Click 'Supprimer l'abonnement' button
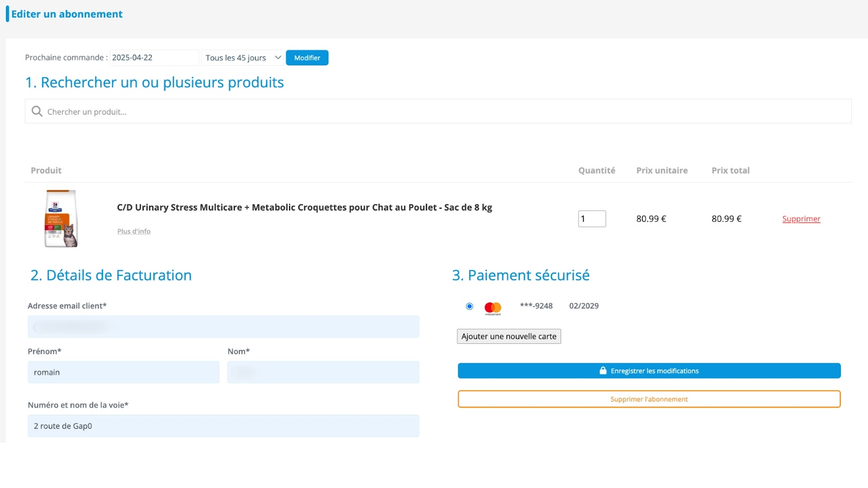 point(649,399)
